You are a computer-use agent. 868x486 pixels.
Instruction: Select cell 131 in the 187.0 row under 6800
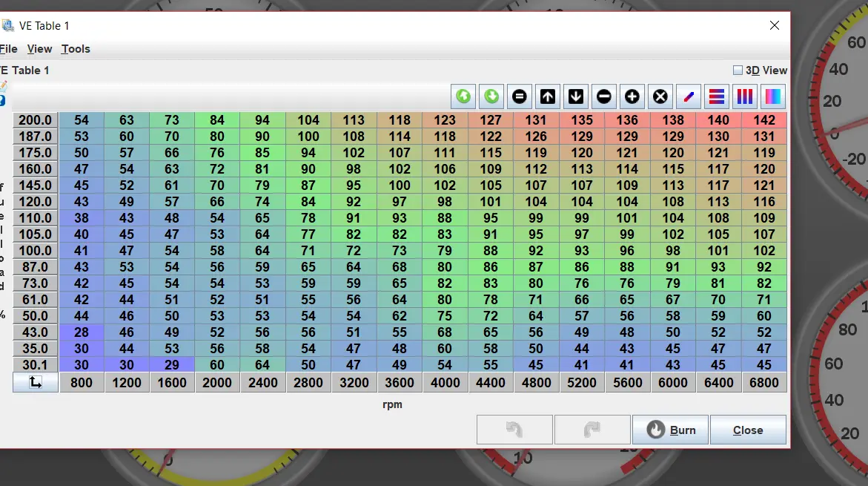(764, 137)
